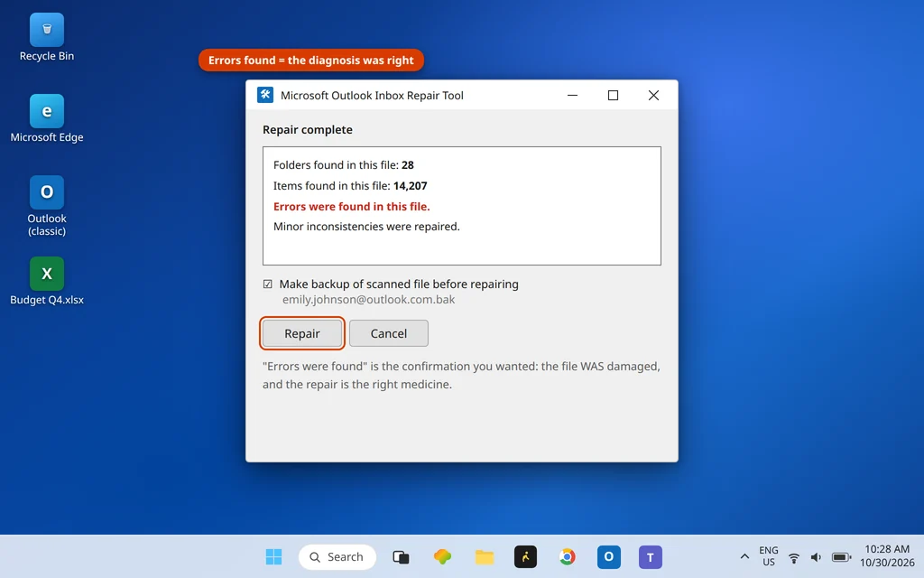Maximize the Inbox Repair Tool window
This screenshot has width=924, height=578.
point(613,95)
